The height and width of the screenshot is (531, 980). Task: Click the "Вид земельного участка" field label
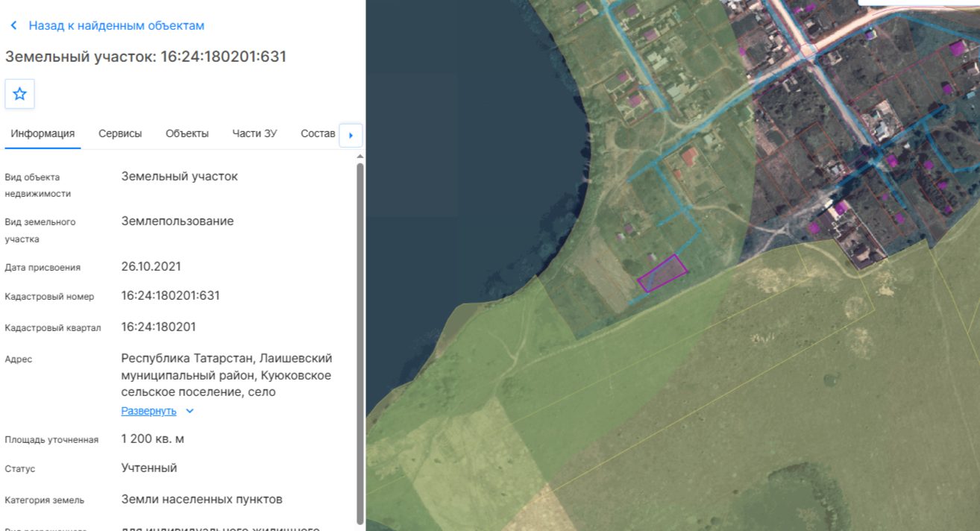(x=40, y=230)
